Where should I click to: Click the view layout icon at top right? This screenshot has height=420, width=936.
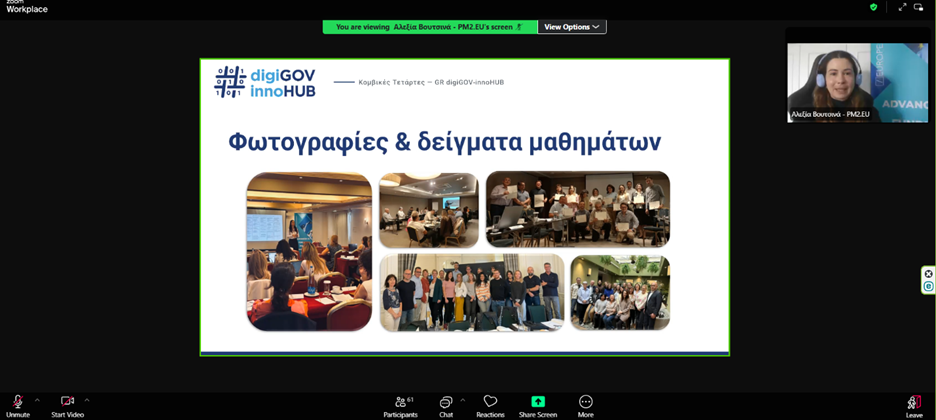tap(919, 7)
